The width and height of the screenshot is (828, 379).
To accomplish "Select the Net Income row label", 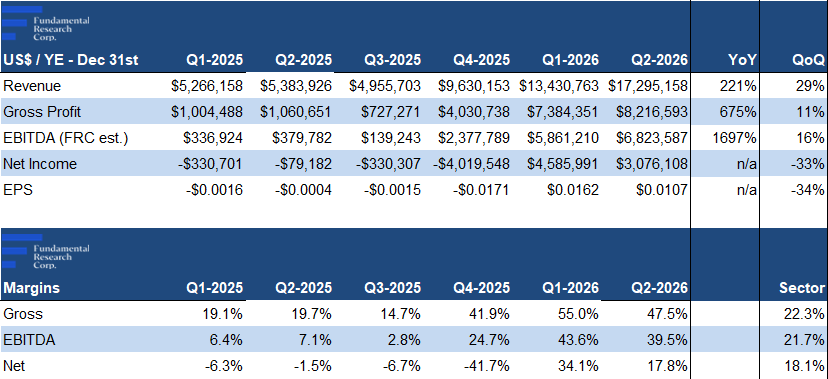I will 40,164.
